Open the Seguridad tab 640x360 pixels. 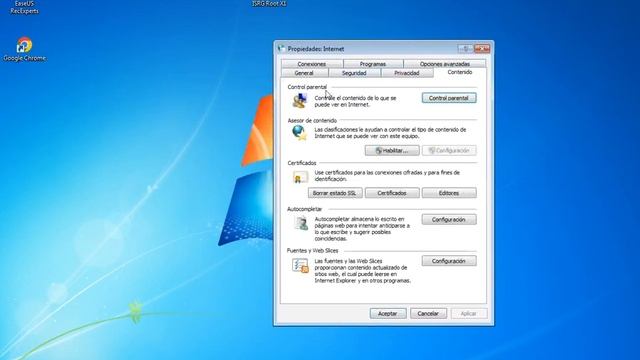[354, 73]
